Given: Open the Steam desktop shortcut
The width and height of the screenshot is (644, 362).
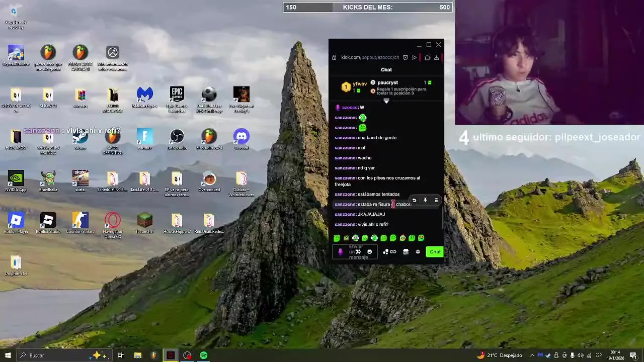Looking at the screenshot, I should [80, 139].
